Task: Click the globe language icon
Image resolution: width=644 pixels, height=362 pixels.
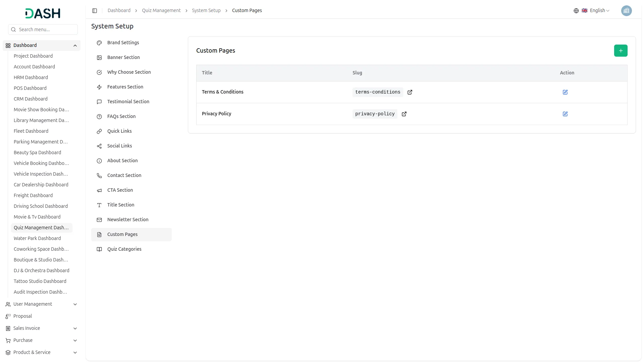Action: (576, 11)
